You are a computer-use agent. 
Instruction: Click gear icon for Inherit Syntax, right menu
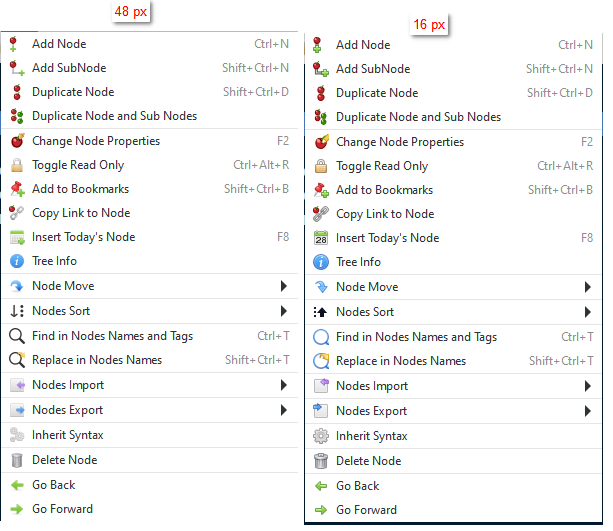point(321,436)
